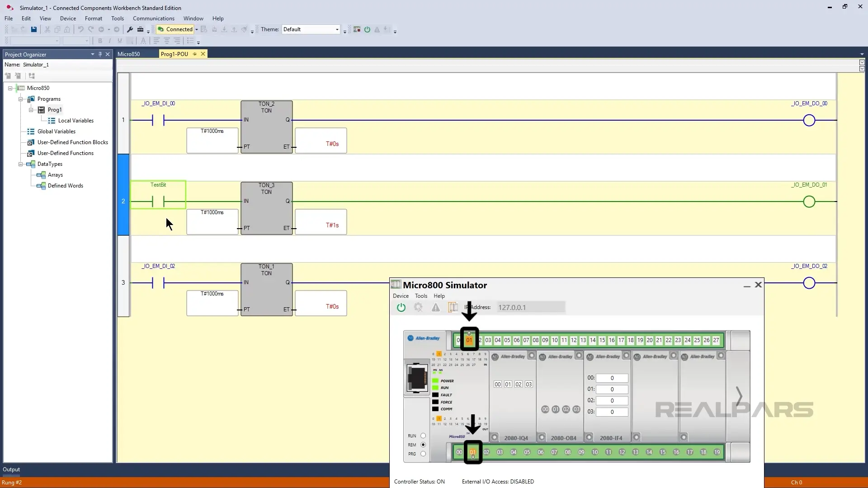Select the PRG mode radio button
Screen dimensions: 868x488
[423, 454]
